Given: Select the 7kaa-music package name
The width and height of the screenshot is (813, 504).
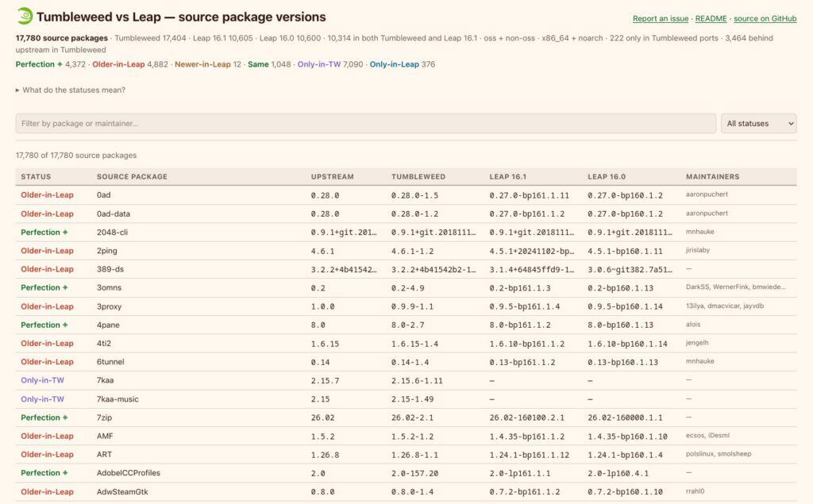Looking at the screenshot, I should pos(118,399).
